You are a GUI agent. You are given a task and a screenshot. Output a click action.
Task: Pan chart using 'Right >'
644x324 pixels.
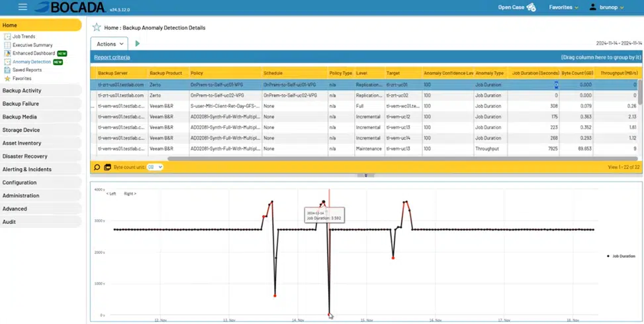tap(130, 193)
